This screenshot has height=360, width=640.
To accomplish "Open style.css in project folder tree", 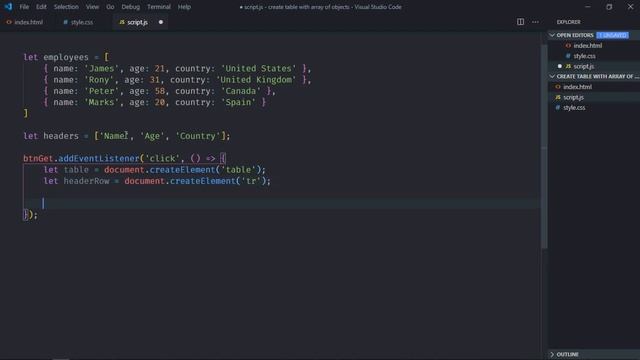I will pos(574,107).
